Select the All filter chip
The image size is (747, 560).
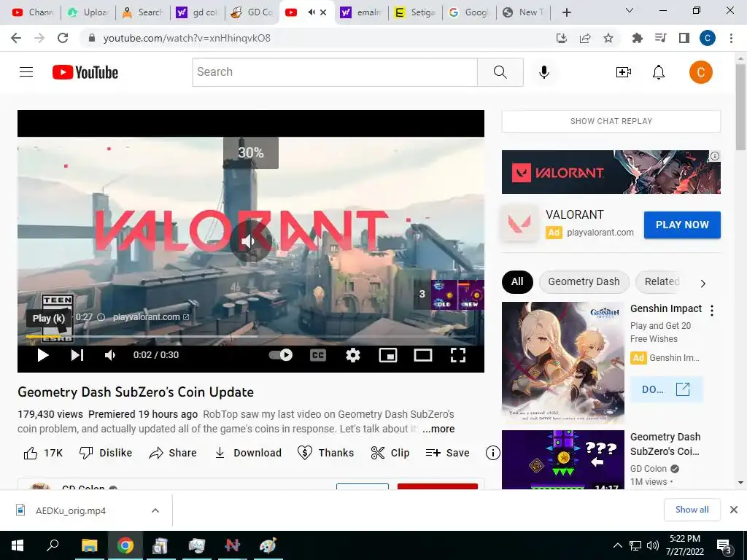click(x=517, y=281)
